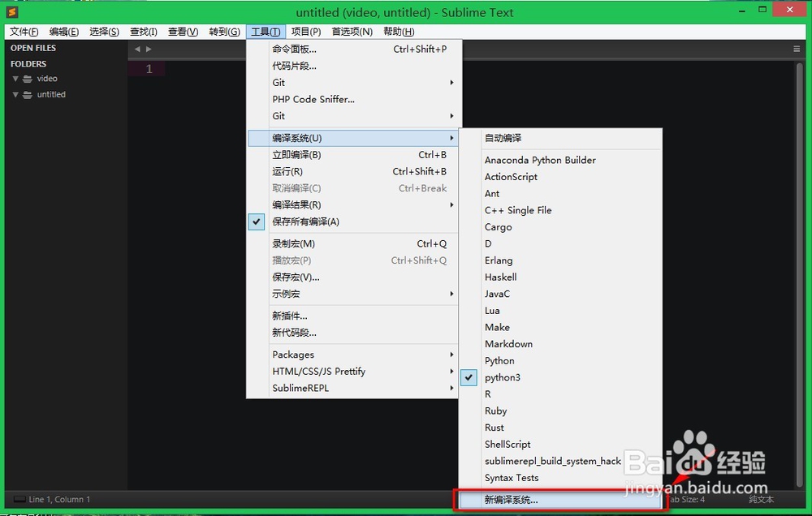Viewport: 812px width, 516px height.
Task: Select the checked python3 build system
Action: tap(560, 377)
